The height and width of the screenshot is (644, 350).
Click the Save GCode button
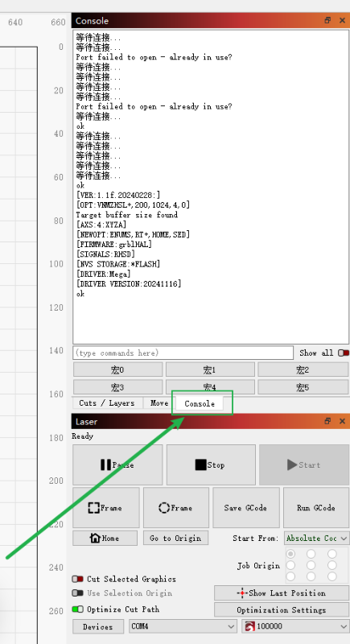click(245, 508)
